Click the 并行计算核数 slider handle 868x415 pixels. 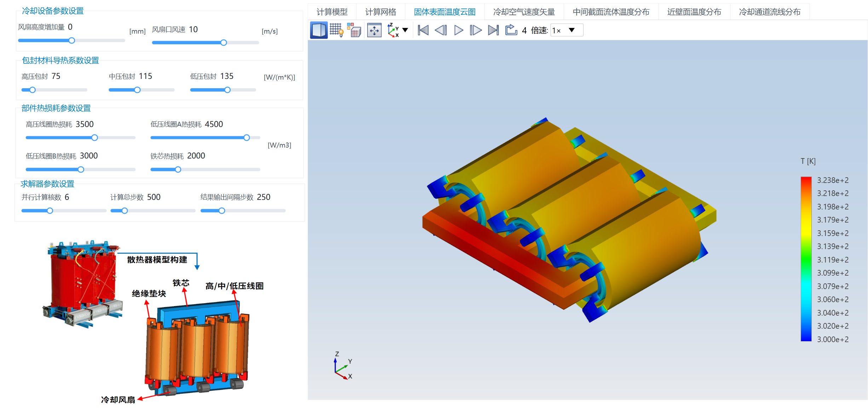[x=50, y=211]
